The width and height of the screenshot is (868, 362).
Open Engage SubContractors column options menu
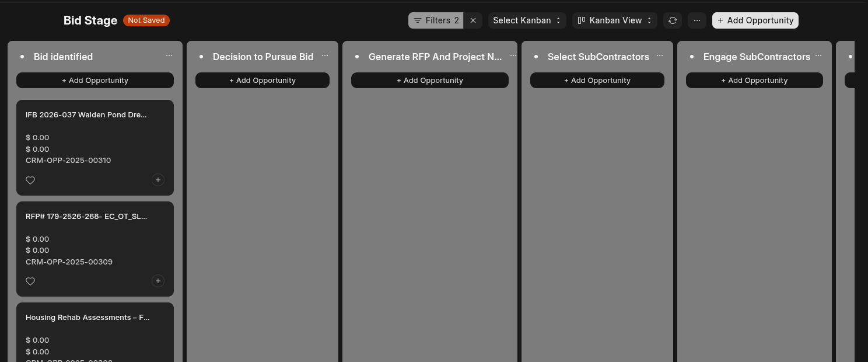818,56
